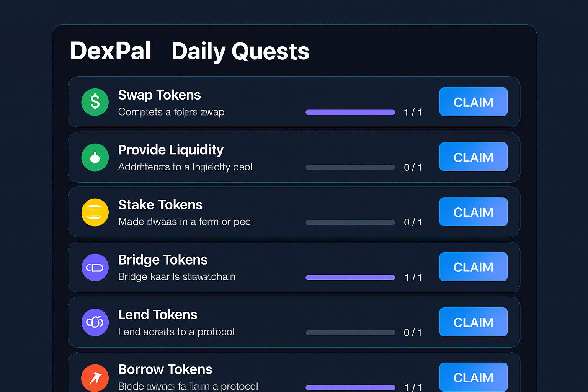Image resolution: width=588 pixels, height=392 pixels.
Task: Click the 0/1 counter beside Lend Tokens
Action: 413,333
